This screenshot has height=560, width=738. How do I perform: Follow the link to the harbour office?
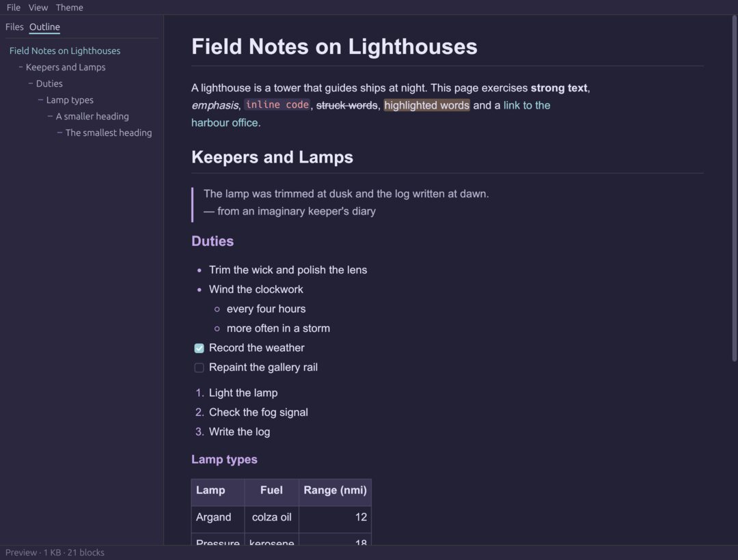tap(527, 105)
